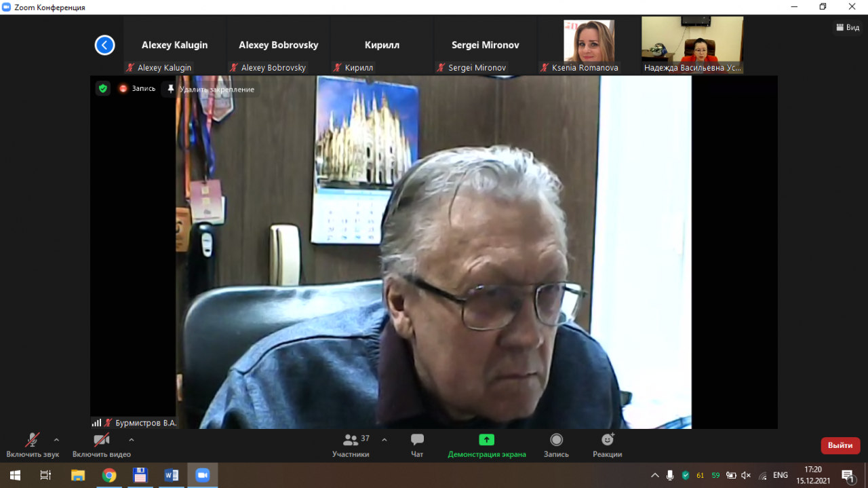Viewport: 868px width, 488px height.
Task: Select Alexey Kalugin participant tile
Action: click(x=174, y=45)
